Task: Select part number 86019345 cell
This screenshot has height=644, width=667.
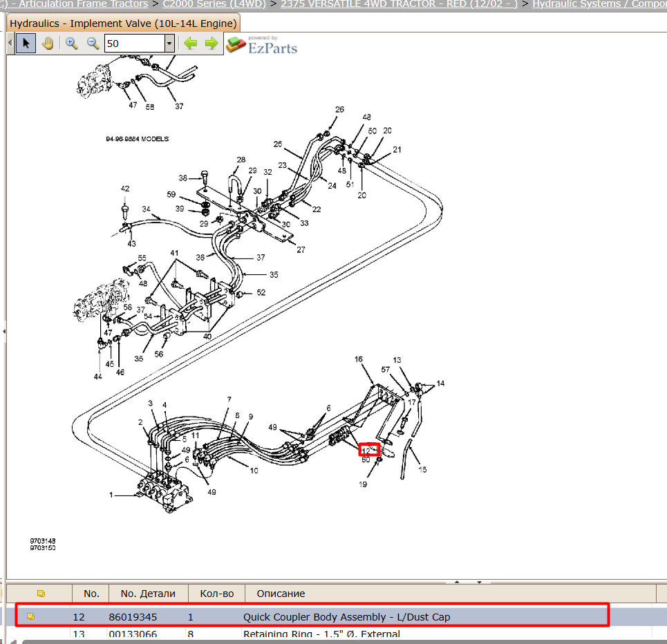Action: coord(133,617)
